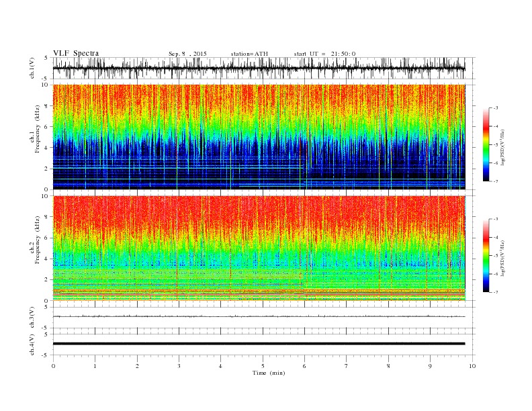
Task: Click the time axis tick label "7"
Action: point(346,366)
